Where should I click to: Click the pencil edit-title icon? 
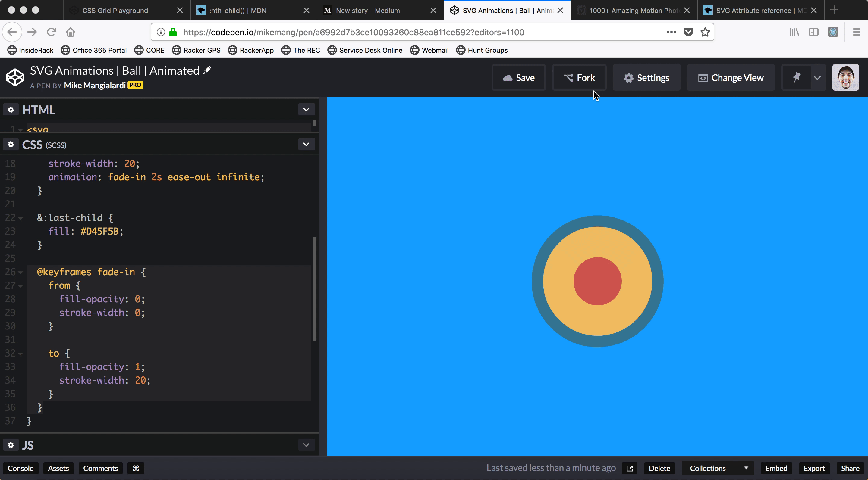click(x=207, y=70)
